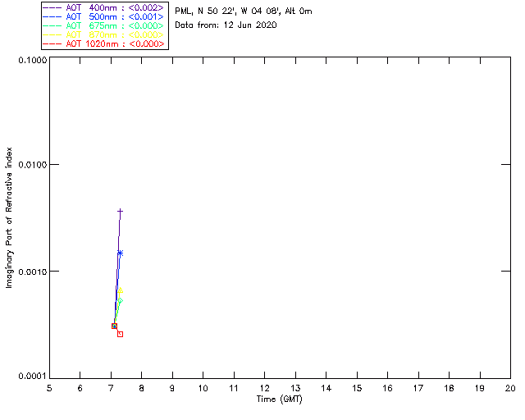Viewport: 525px width, 420px height.
Task: Click the 'PML, N 50 22', W 04 08', Alt 0m' text
Action: pyautogui.click(x=244, y=11)
